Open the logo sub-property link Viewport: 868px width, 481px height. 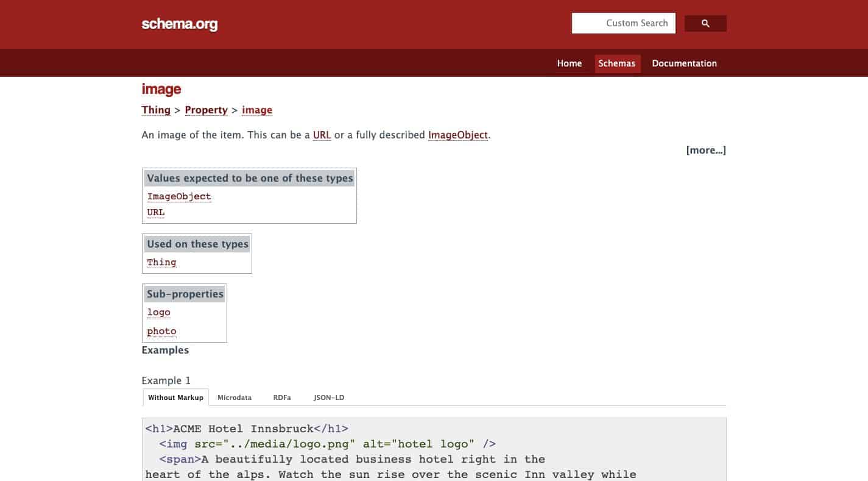click(158, 312)
